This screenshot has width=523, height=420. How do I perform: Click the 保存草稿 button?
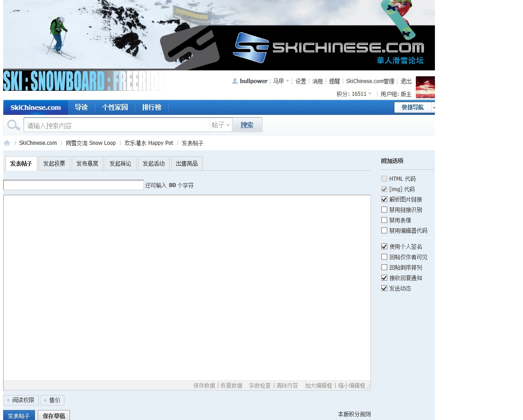tap(54, 415)
